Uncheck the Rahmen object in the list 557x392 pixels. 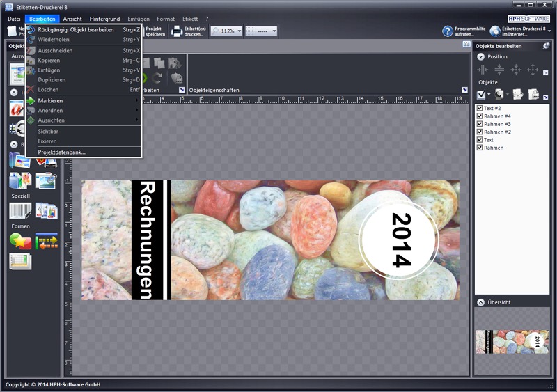[x=479, y=148]
